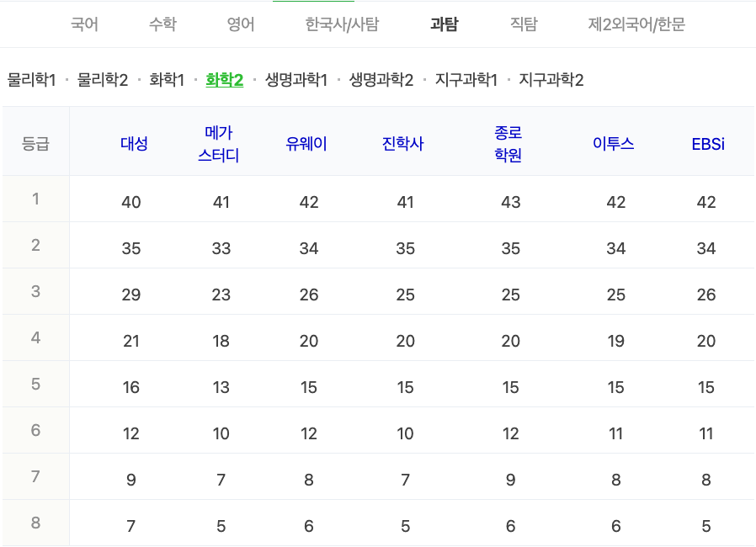View grade cuts for 화학1
Viewport: 756px width, 547px height.
click(166, 81)
